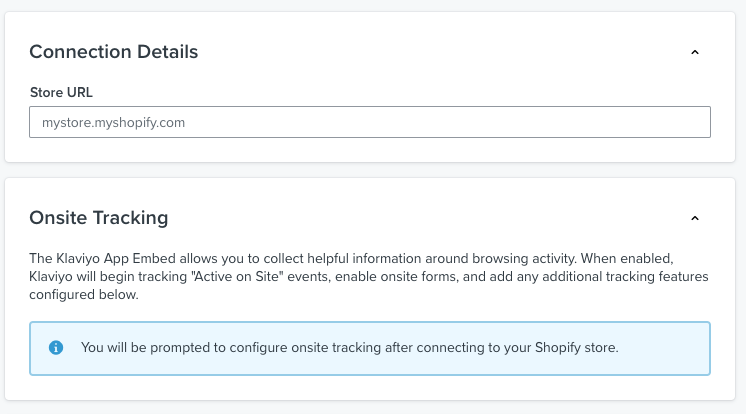
Task: Click "Shopify store" in the info banner
Action: coord(575,348)
